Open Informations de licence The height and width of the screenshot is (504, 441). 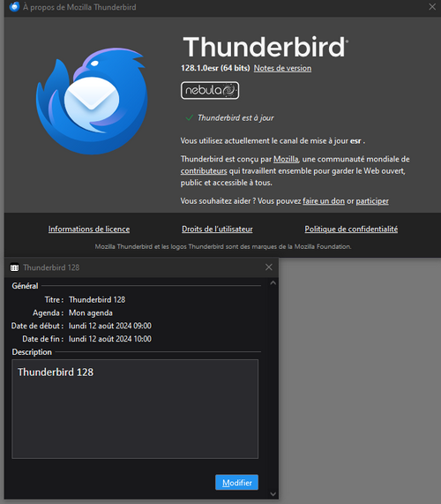[x=89, y=229]
